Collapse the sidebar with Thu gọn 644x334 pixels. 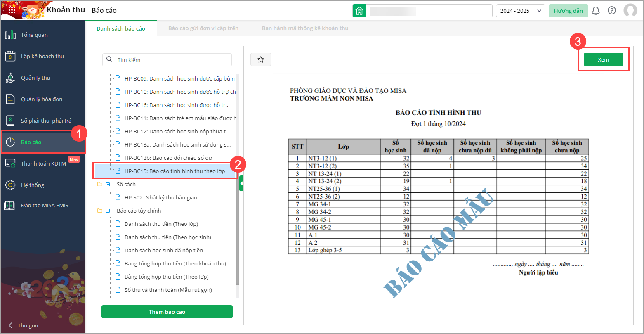tap(24, 325)
